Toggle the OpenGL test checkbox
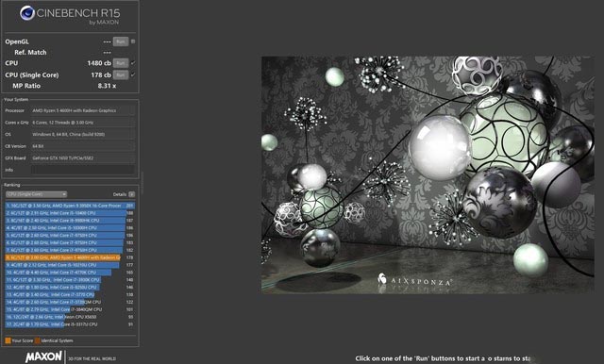This screenshot has width=604, height=364. (x=133, y=41)
